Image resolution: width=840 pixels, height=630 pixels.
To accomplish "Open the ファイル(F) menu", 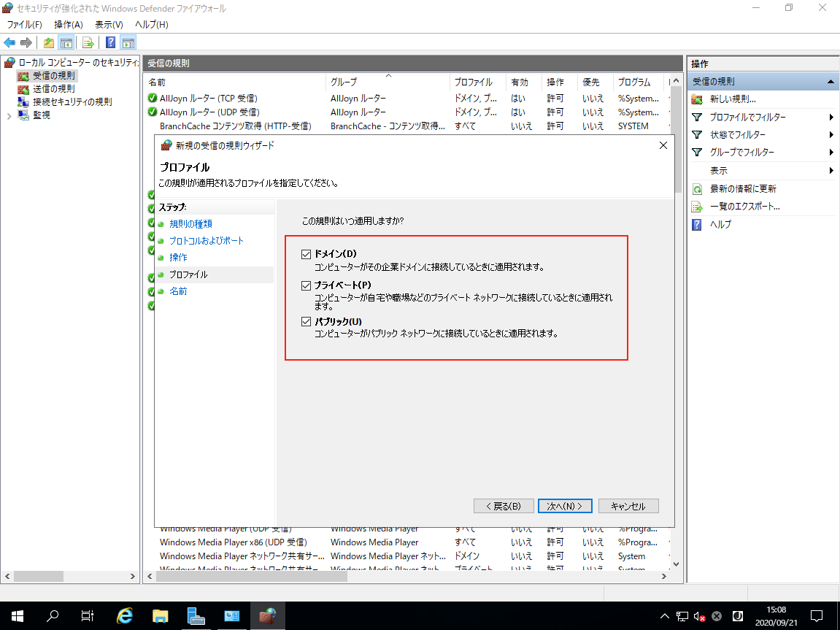I will pos(24,25).
